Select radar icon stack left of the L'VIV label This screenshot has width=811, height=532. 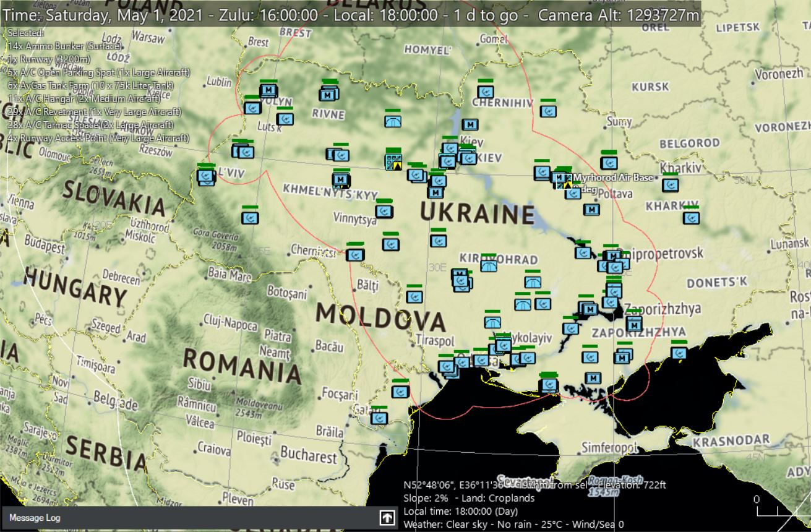(x=206, y=176)
